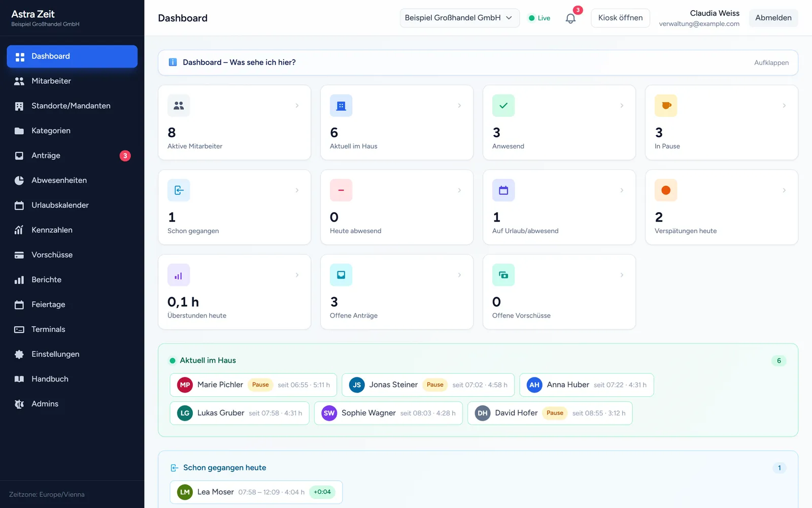Click Anna Huber's name in Aktuell im Haus
812x508 pixels.
[568, 385]
